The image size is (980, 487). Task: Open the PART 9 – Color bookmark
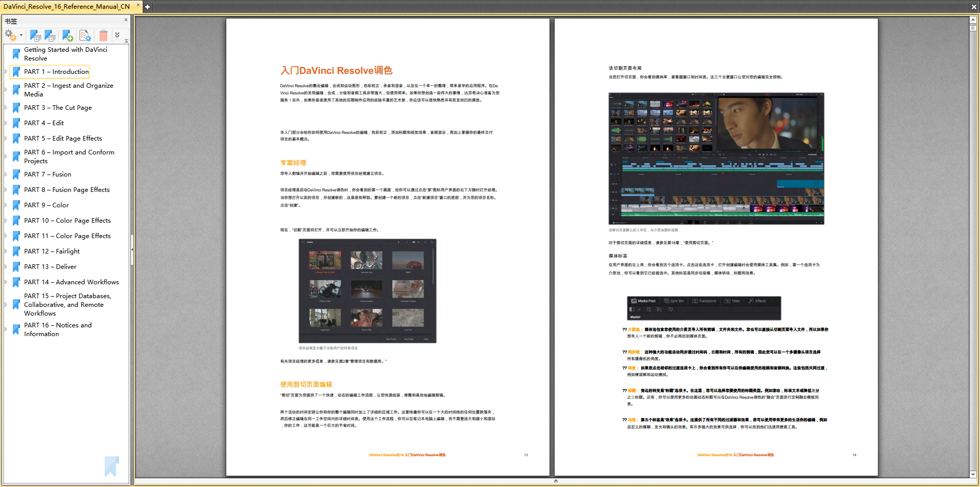pos(46,205)
